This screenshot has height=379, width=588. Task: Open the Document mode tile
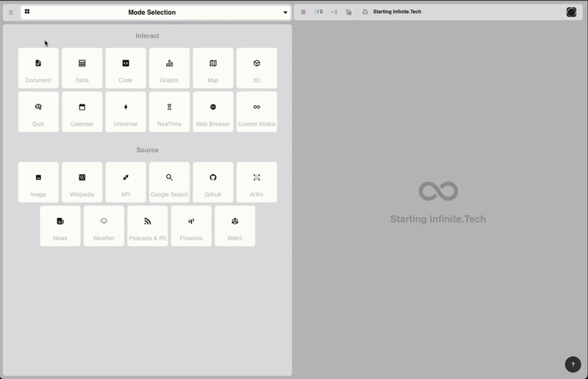38,68
